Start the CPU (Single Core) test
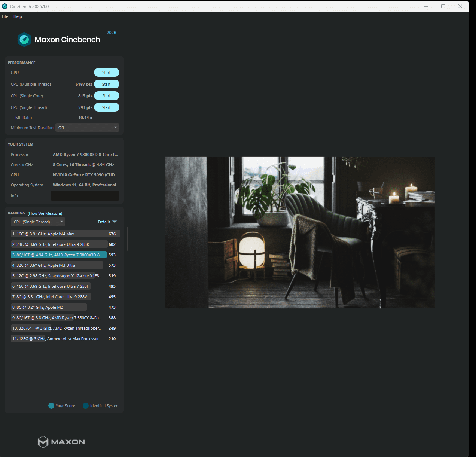476x457 pixels. [107, 96]
